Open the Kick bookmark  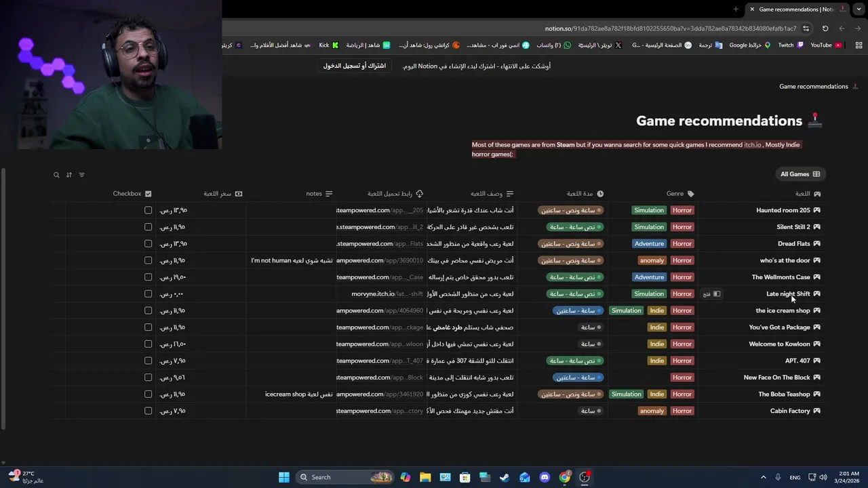pos(329,45)
